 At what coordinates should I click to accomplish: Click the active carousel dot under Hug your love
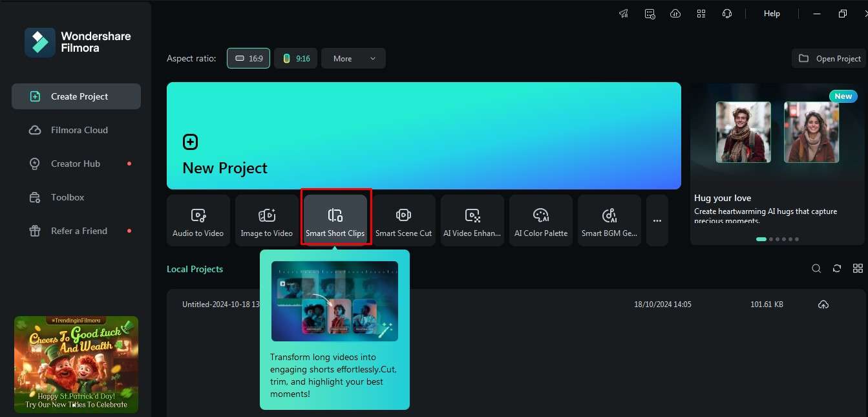(761, 239)
